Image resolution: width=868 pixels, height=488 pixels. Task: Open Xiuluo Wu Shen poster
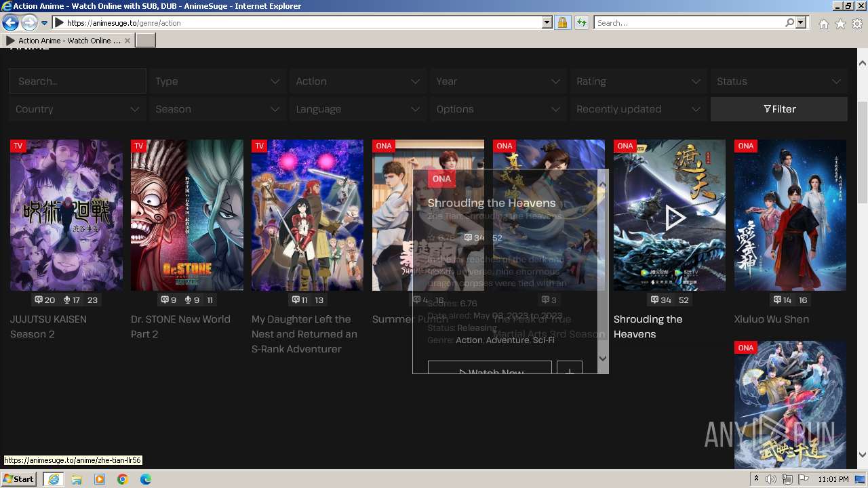(791, 215)
